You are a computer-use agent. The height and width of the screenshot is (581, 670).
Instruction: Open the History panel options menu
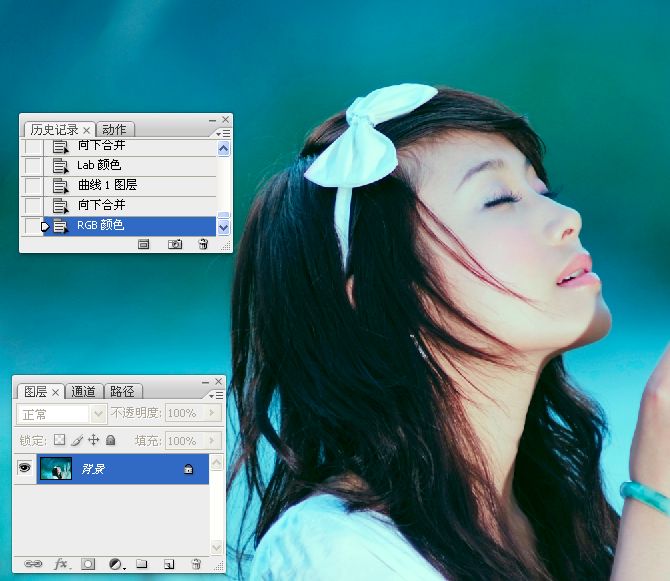222,132
